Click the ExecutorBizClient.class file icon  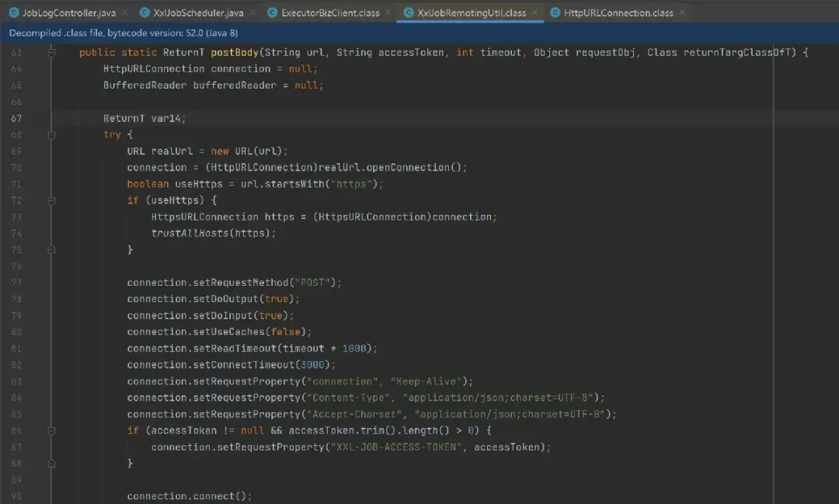click(x=272, y=13)
